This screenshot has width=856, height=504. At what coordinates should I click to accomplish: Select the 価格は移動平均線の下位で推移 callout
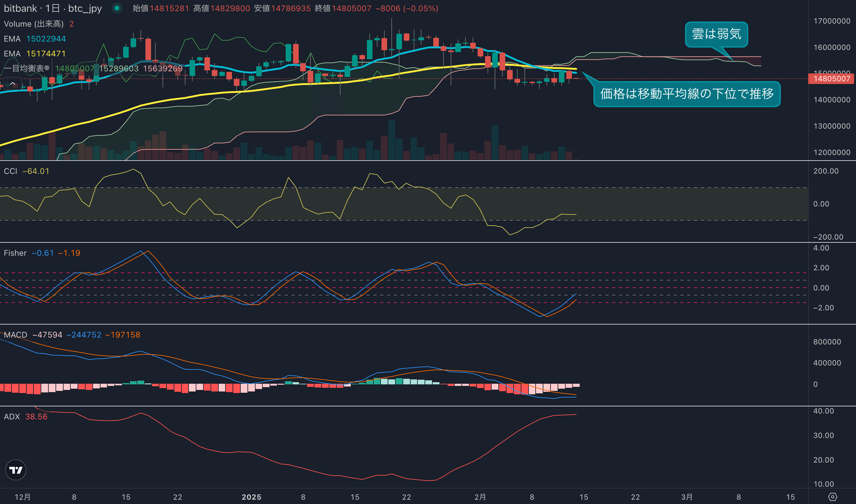686,94
